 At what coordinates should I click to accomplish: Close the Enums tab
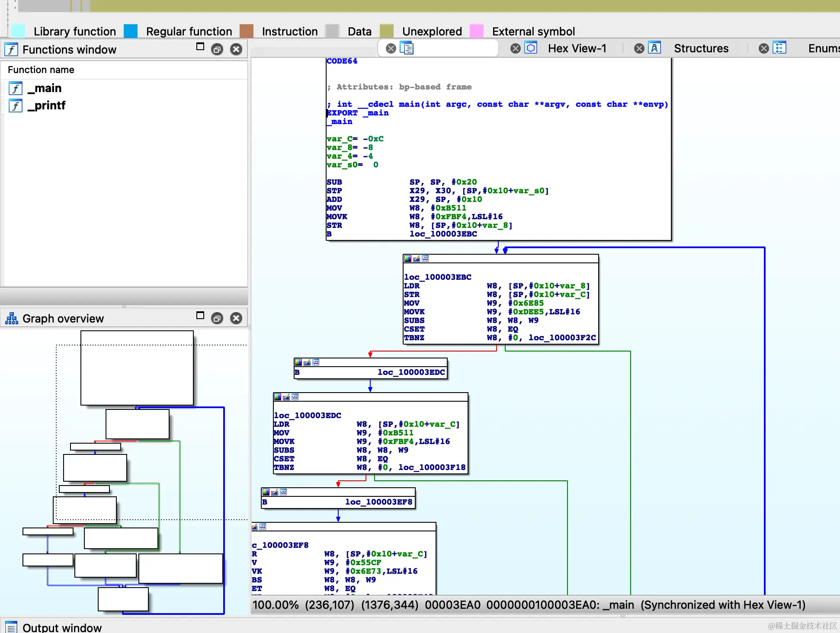pos(764,48)
